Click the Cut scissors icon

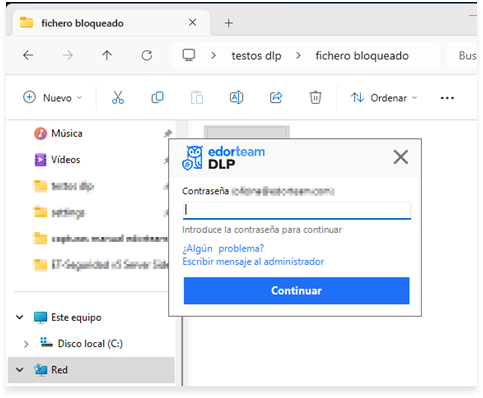pos(118,98)
